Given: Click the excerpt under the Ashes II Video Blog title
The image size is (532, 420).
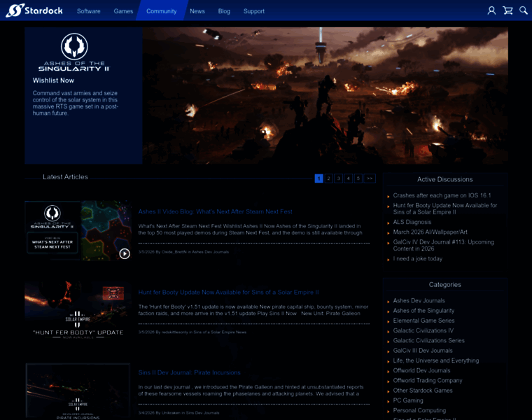Looking at the screenshot, I should pyautogui.click(x=251, y=230).
